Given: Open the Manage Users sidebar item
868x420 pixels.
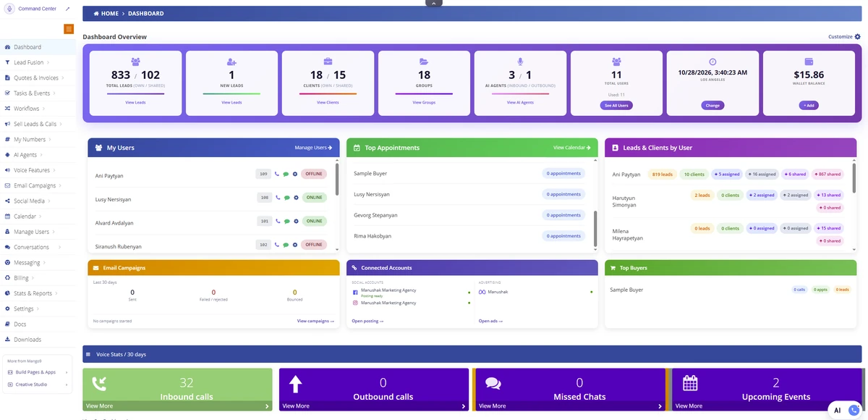Looking at the screenshot, I should click(38, 232).
